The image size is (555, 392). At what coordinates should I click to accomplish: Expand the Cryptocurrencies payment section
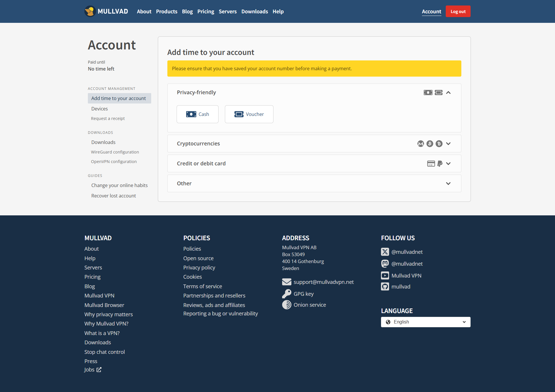click(x=448, y=144)
